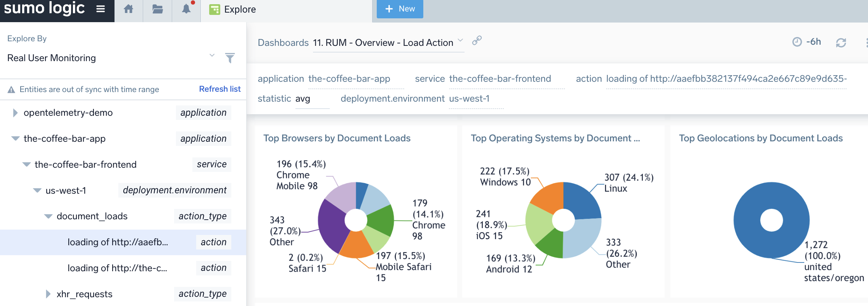Copy dashboard link via chain icon
Image resolution: width=868 pixels, height=306 pixels.
coord(477,40)
